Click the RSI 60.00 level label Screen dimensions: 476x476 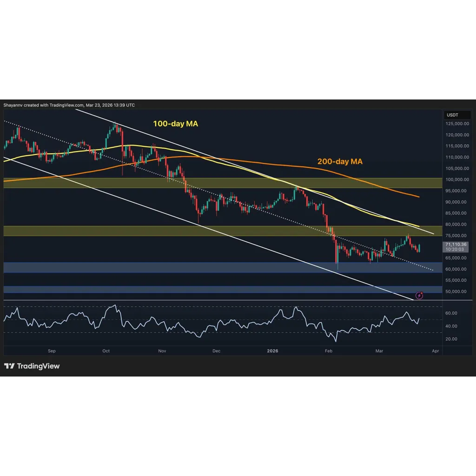(x=451, y=313)
